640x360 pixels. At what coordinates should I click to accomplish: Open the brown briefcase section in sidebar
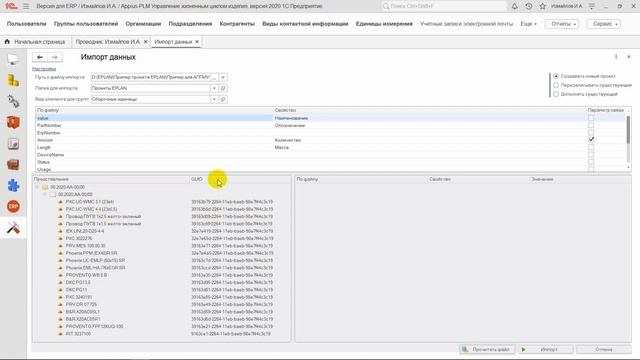point(13,164)
